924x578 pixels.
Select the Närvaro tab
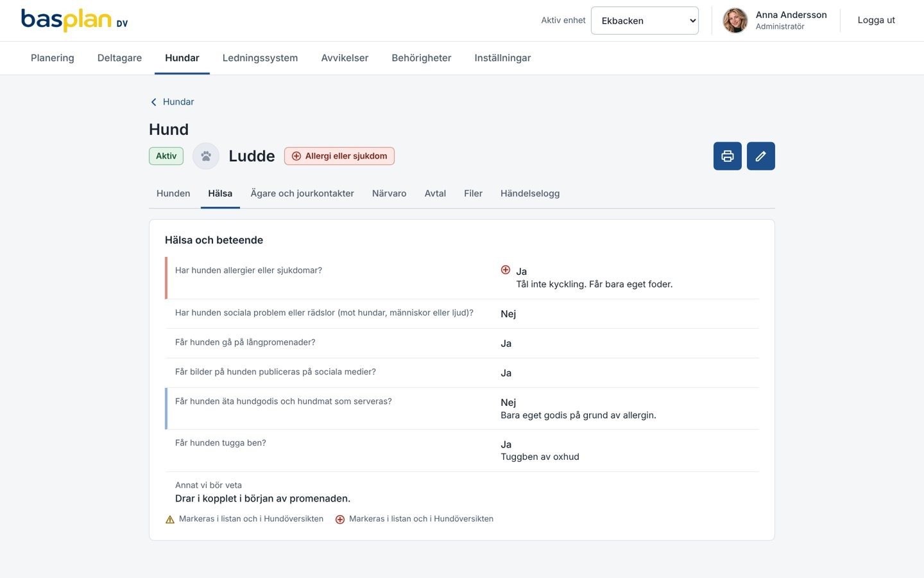[389, 193]
